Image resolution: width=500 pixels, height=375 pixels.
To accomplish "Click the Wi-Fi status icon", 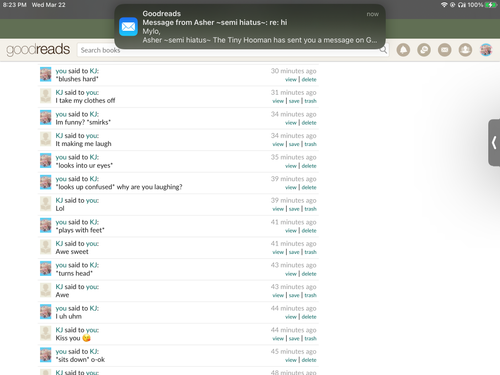I will pyautogui.click(x=444, y=5).
